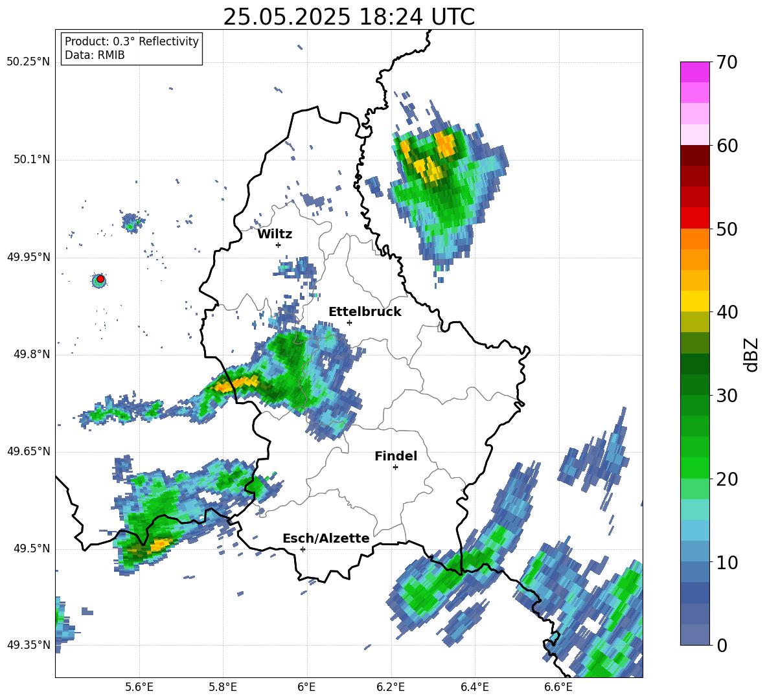Click the 6.4°E longitude label
Viewport: 767px width, 700px height.
474,687
